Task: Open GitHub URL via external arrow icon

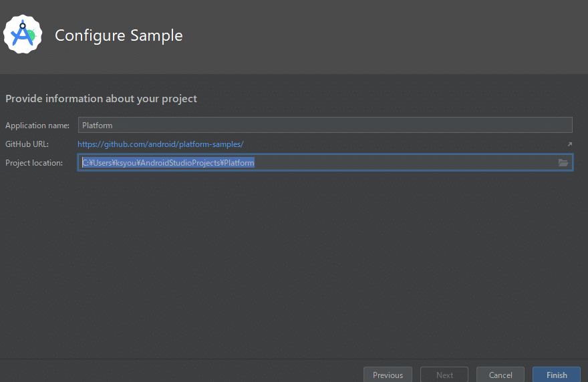Action: tap(569, 144)
